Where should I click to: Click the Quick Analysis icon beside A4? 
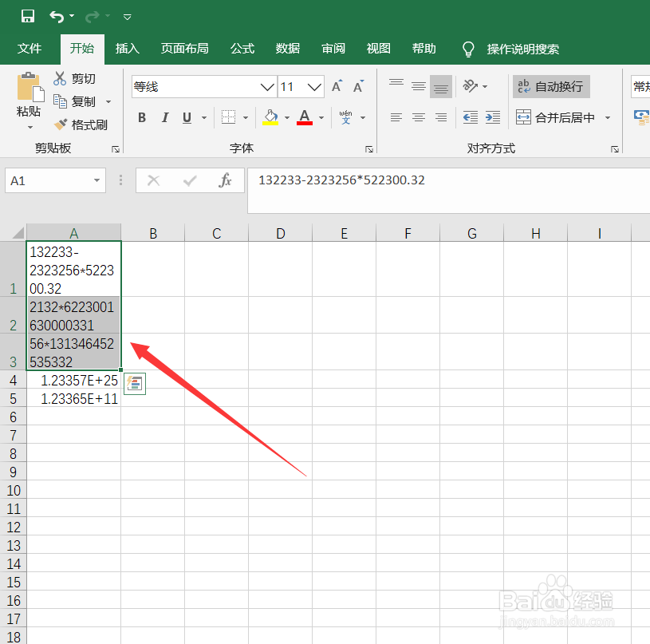(x=135, y=384)
